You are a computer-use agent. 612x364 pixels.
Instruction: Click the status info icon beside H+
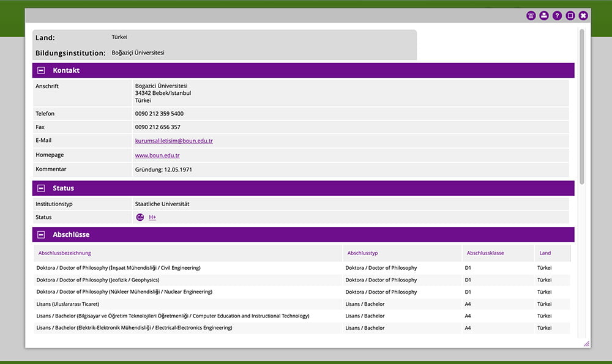(140, 217)
